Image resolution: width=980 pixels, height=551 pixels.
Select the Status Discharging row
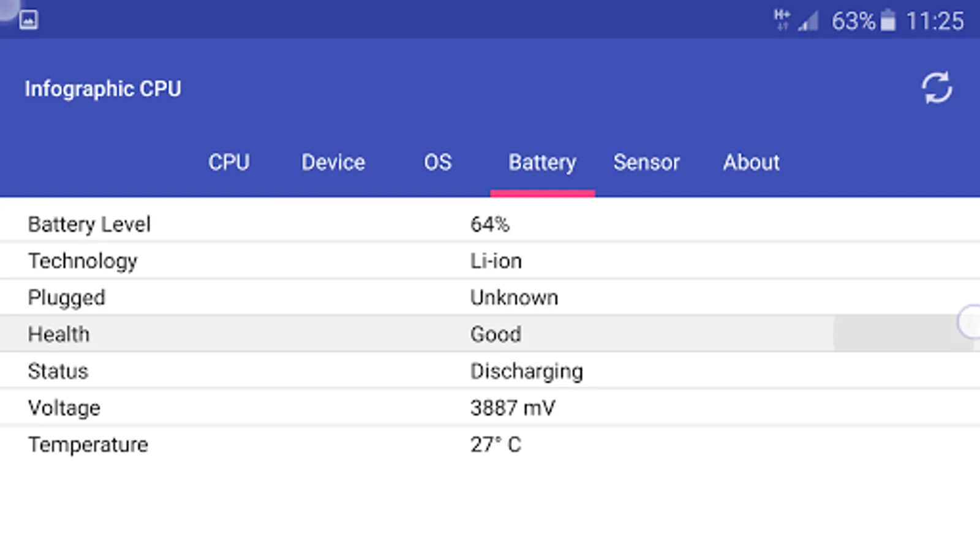click(x=490, y=371)
